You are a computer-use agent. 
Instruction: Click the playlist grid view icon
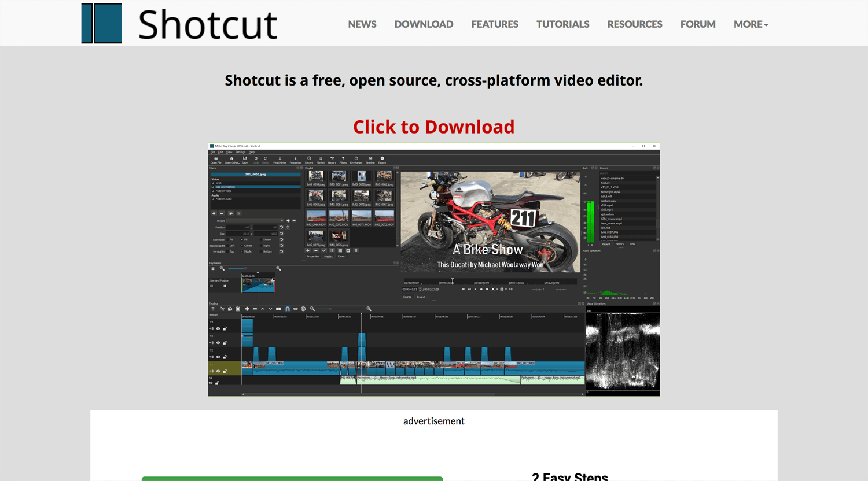[x=340, y=250]
